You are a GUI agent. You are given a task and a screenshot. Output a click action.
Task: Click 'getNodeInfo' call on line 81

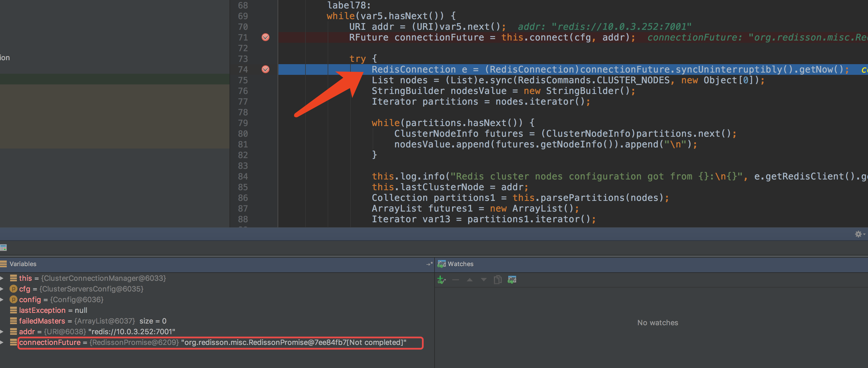click(x=571, y=144)
